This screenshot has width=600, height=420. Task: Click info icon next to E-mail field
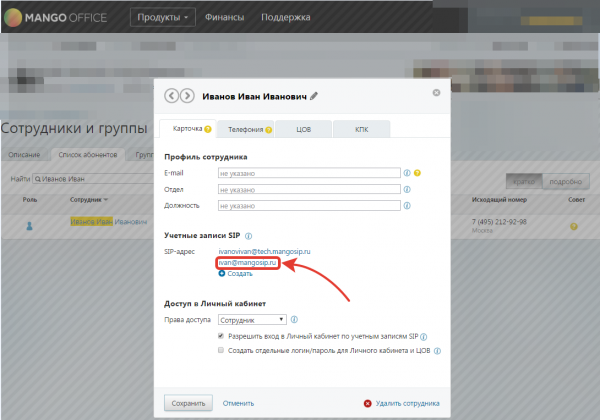point(407,173)
